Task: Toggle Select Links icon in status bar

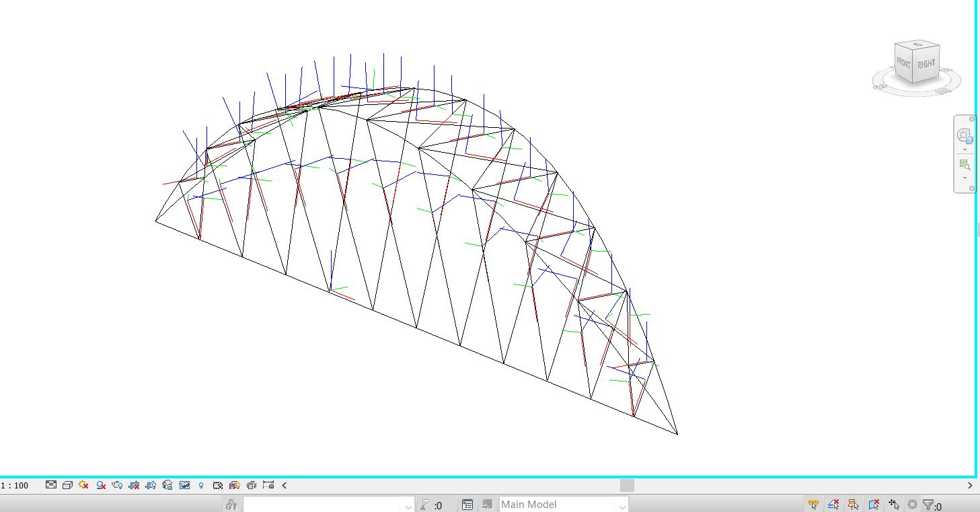Action: point(813,505)
